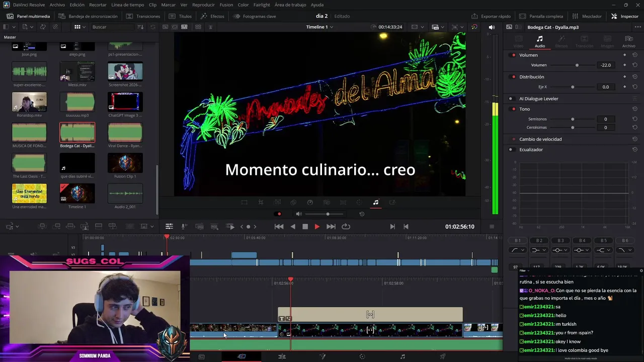Reset the Semitonos value
The image size is (644, 362).
635,119
